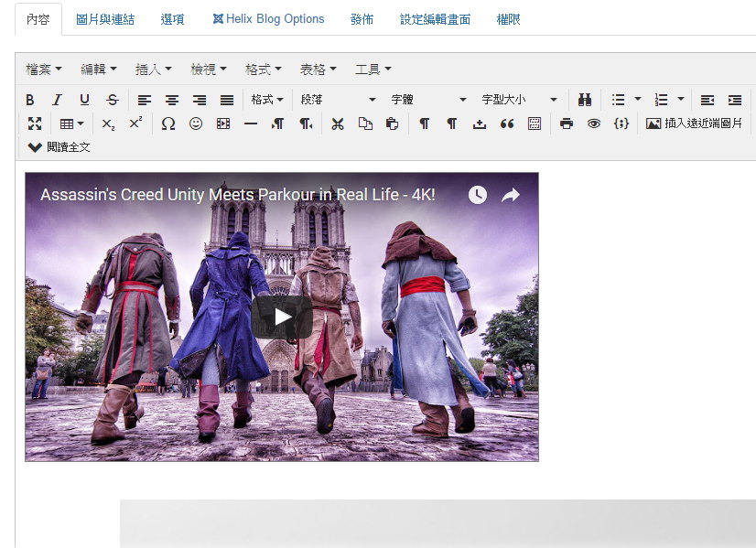Toggle underline formatting
Image resolution: width=756 pixels, height=548 pixels.
pos(84,100)
